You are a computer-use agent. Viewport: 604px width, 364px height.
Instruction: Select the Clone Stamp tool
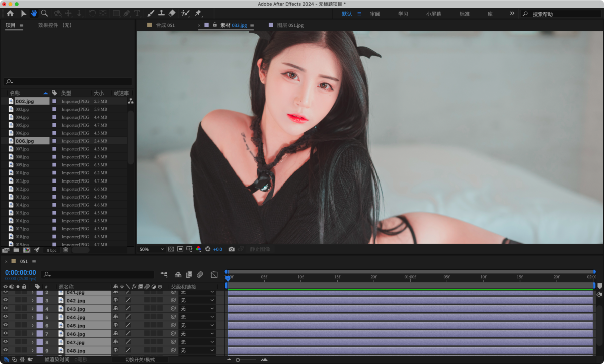click(x=161, y=13)
